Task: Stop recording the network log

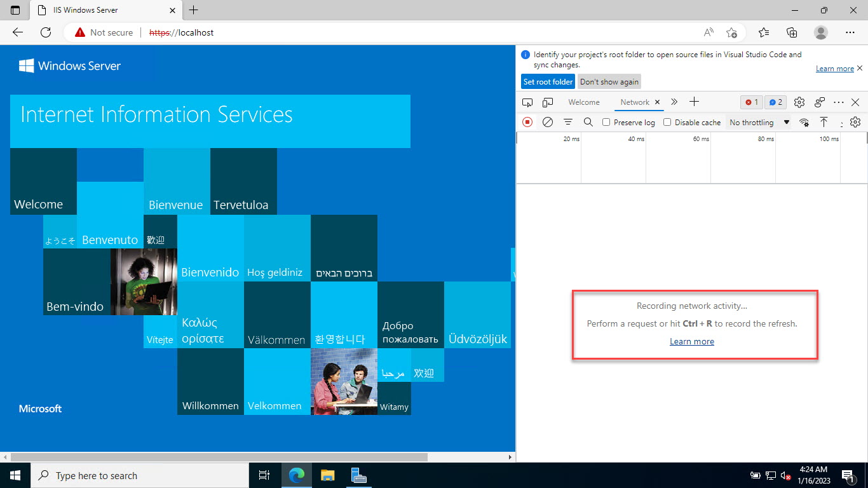Action: tap(527, 122)
